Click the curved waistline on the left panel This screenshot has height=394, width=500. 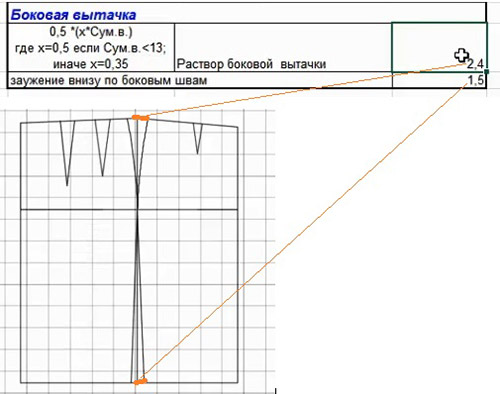(77, 121)
